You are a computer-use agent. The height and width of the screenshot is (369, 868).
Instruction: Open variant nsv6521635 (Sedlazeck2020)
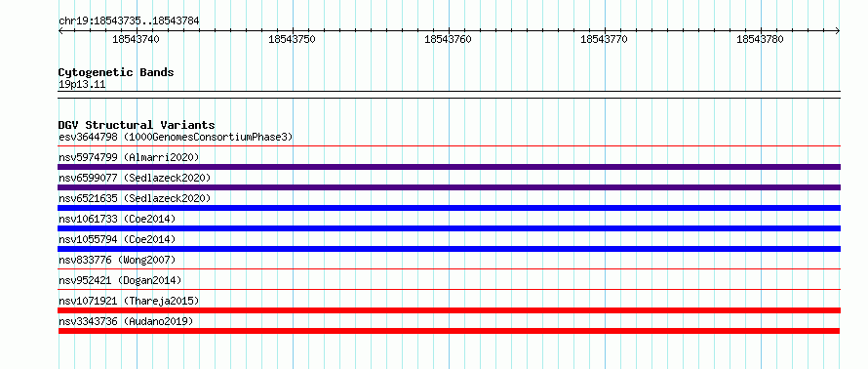(x=135, y=198)
